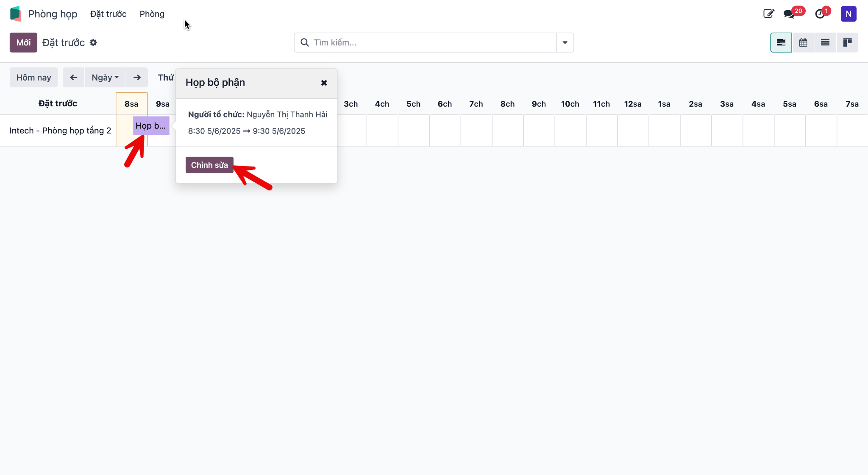The width and height of the screenshot is (868, 475).
Task: Switch to list view icon
Action: (825, 42)
